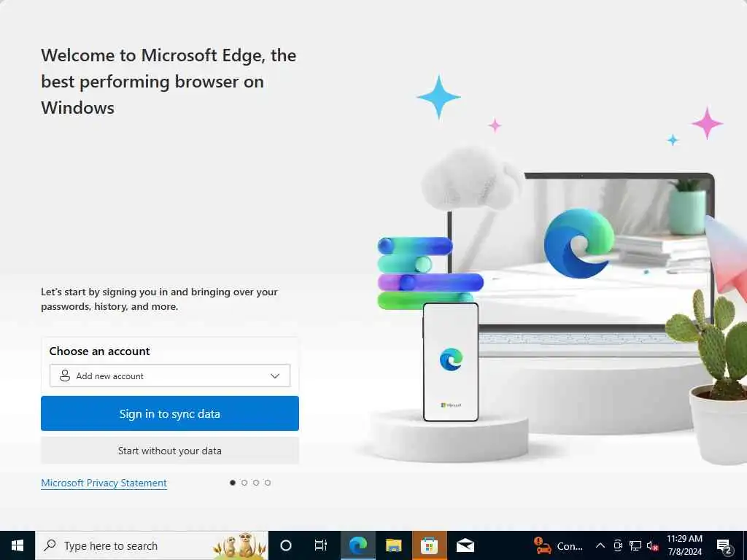Click Sign in to sync data
Viewport: 747px width, 560px height.
pos(169,413)
